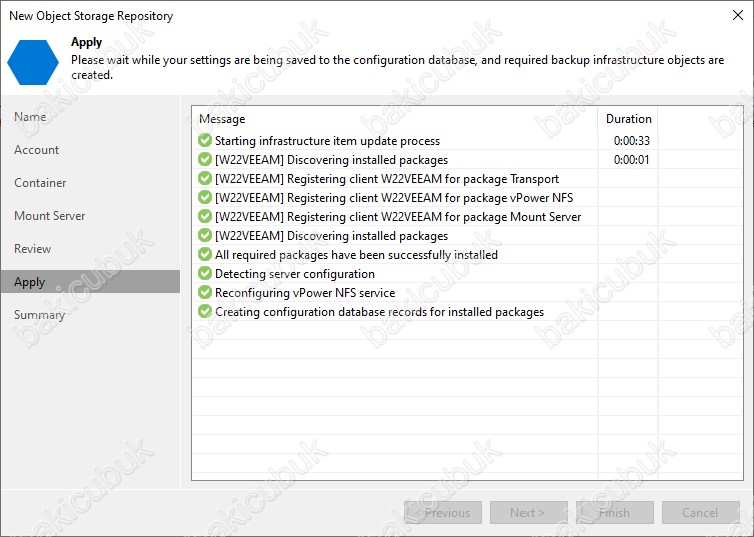754x537 pixels.
Task: Click the green check next to 'Creating configuration database records'
Action: coord(205,312)
